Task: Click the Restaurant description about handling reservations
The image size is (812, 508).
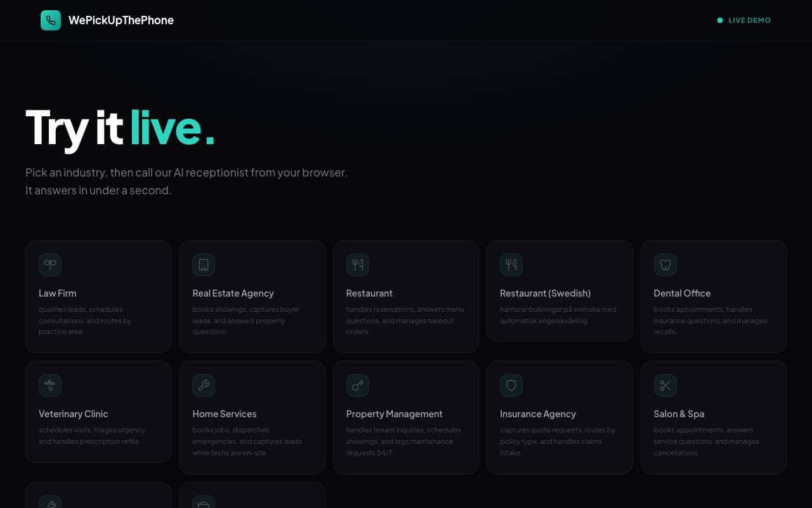Action: tap(405, 321)
